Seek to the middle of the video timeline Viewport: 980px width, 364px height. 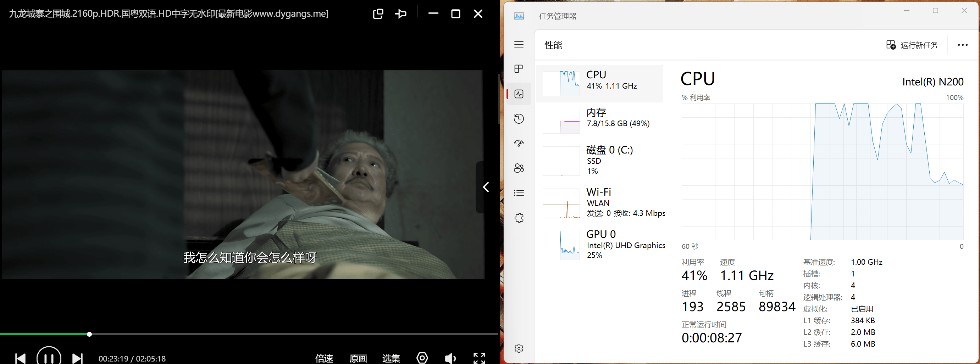pos(249,334)
